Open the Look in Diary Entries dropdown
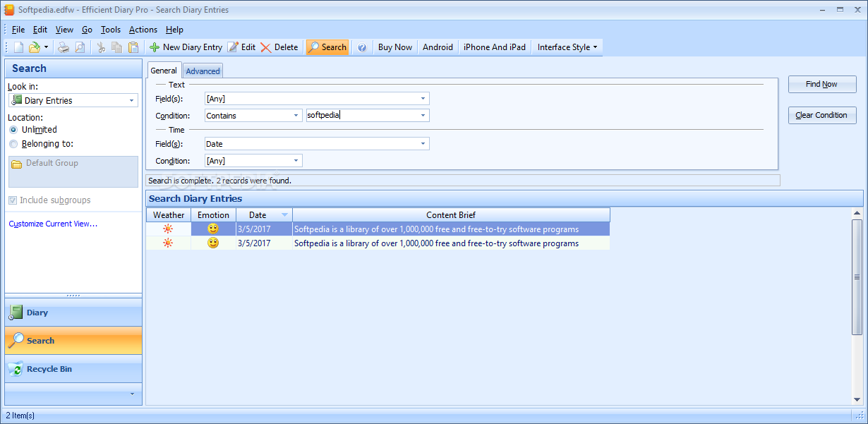 pos(73,101)
